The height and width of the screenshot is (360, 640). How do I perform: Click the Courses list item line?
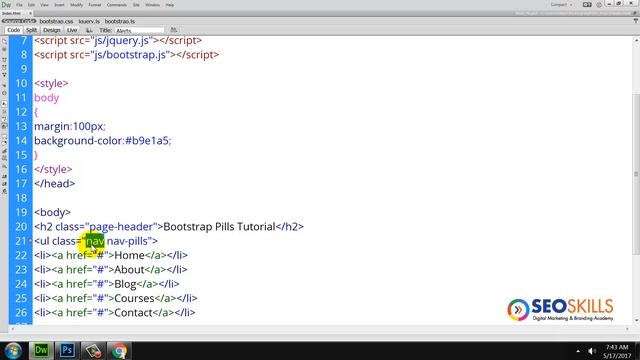[116, 298]
